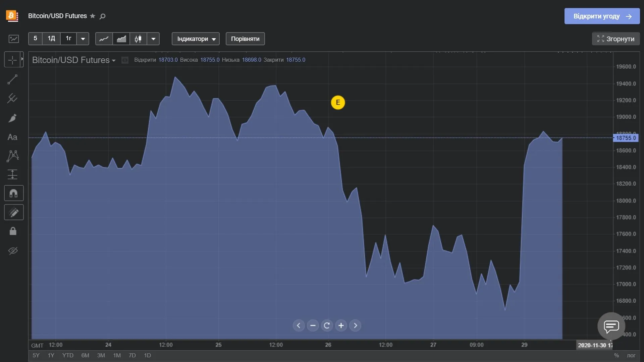Select the 3M range

coord(101,355)
